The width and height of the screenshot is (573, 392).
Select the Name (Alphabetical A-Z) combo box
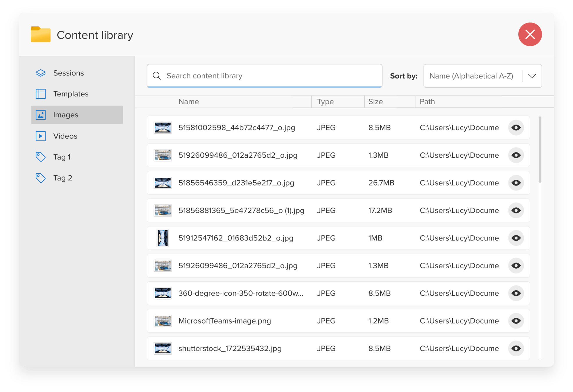point(471,76)
